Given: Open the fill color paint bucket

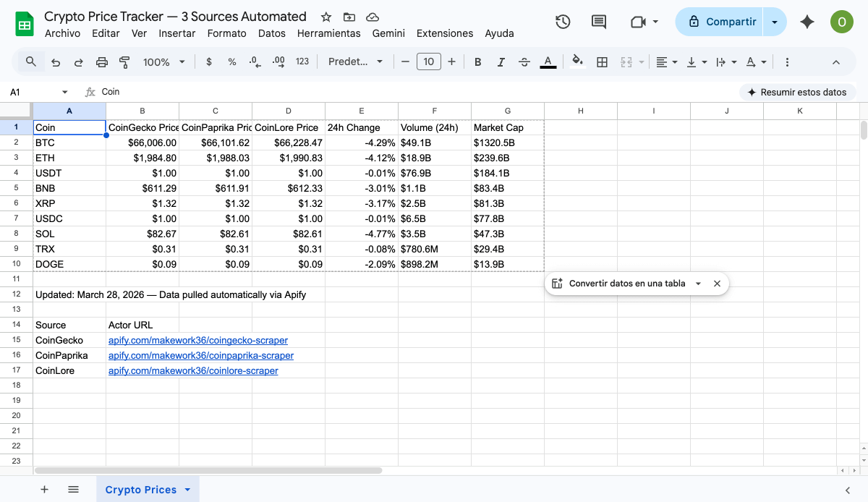Looking at the screenshot, I should point(576,62).
